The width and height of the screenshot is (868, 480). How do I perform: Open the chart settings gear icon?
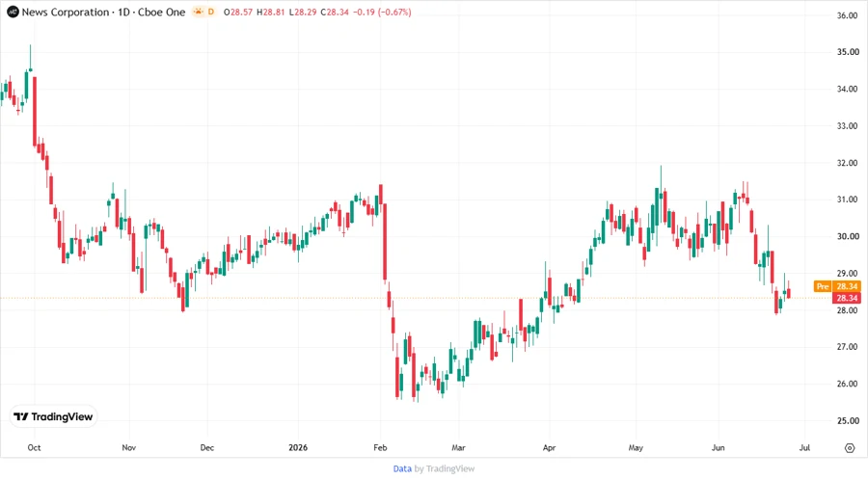click(x=850, y=448)
